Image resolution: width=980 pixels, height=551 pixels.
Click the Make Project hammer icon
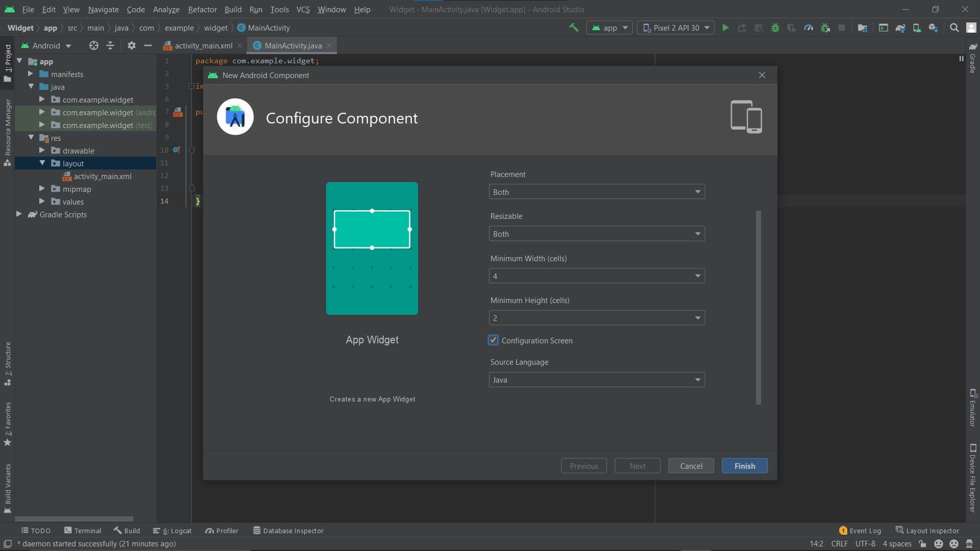[x=574, y=28]
